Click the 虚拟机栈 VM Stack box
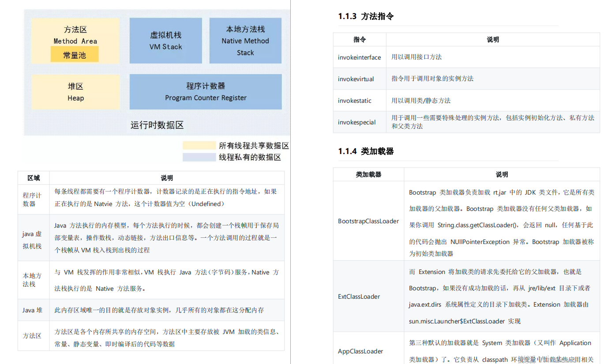This screenshot has height=364, width=604. coord(165,41)
